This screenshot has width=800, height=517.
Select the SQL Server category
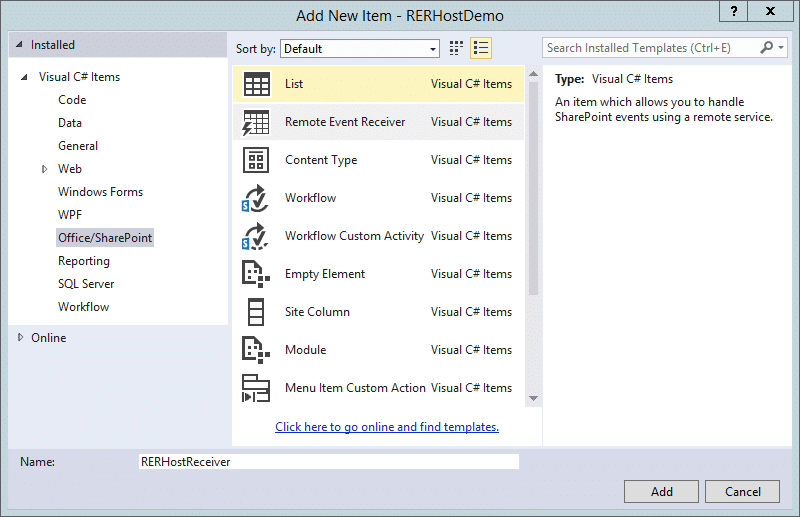coord(86,284)
